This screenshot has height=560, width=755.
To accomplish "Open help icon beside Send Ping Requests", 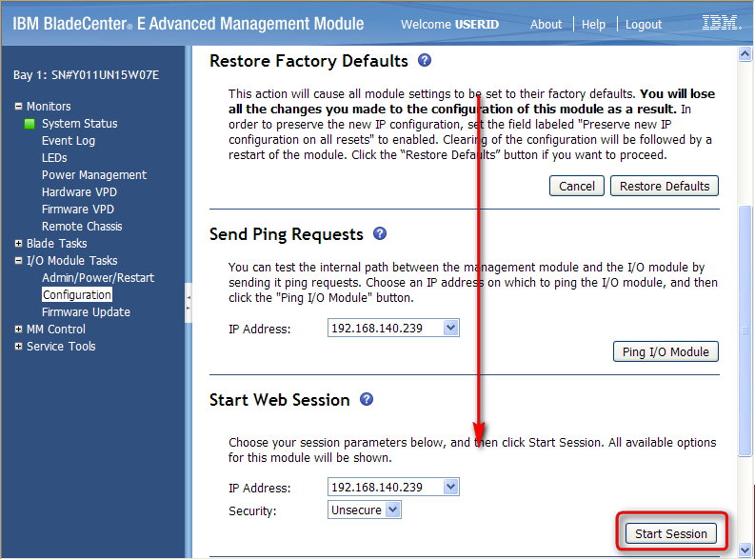I will pyautogui.click(x=380, y=234).
